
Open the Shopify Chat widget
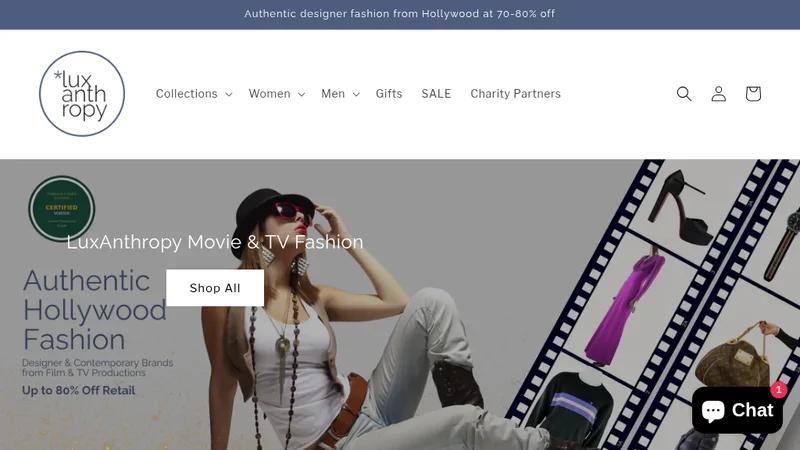[737, 410]
